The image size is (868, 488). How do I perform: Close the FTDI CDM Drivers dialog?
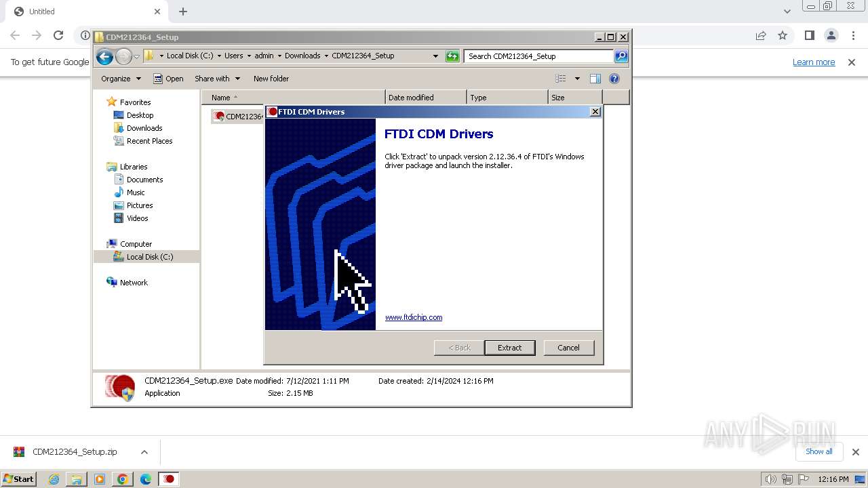[x=595, y=112]
